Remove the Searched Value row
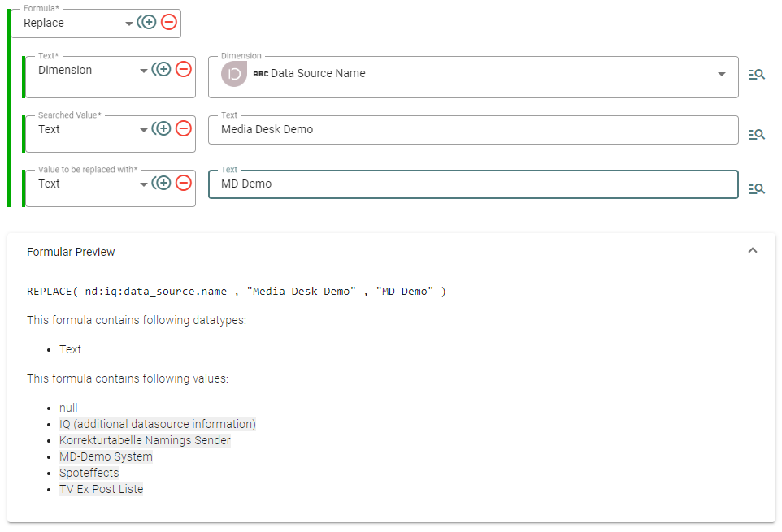The width and height of the screenshot is (782, 532). pos(184,128)
